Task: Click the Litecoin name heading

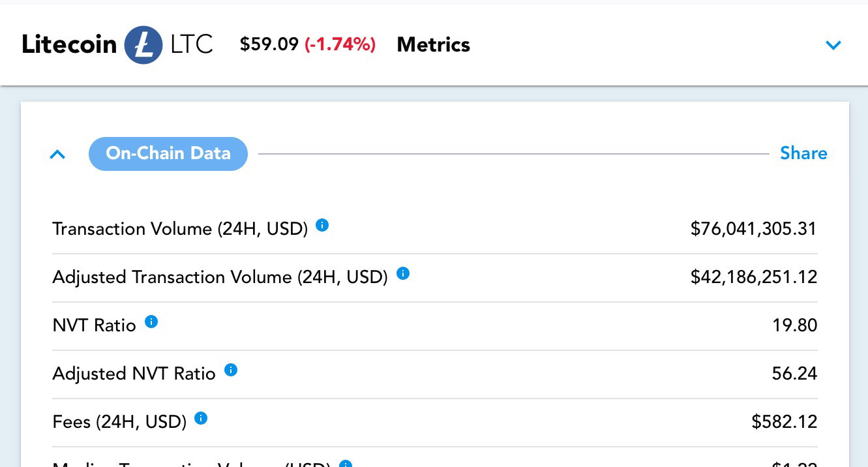Action: tap(69, 45)
